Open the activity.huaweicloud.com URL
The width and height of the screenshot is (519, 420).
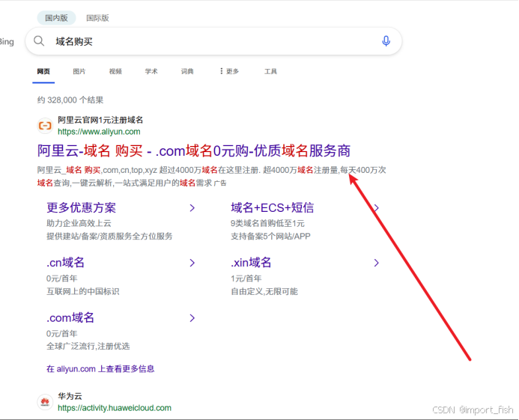tap(115, 408)
